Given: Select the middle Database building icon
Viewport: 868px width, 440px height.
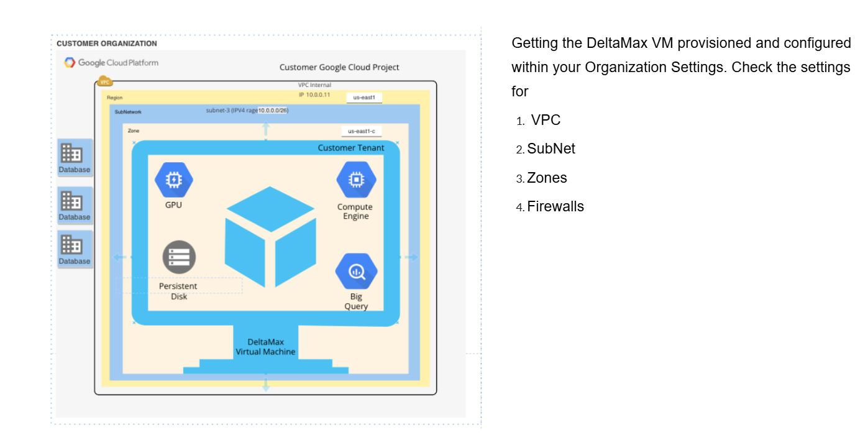Looking at the screenshot, I should point(71,201).
